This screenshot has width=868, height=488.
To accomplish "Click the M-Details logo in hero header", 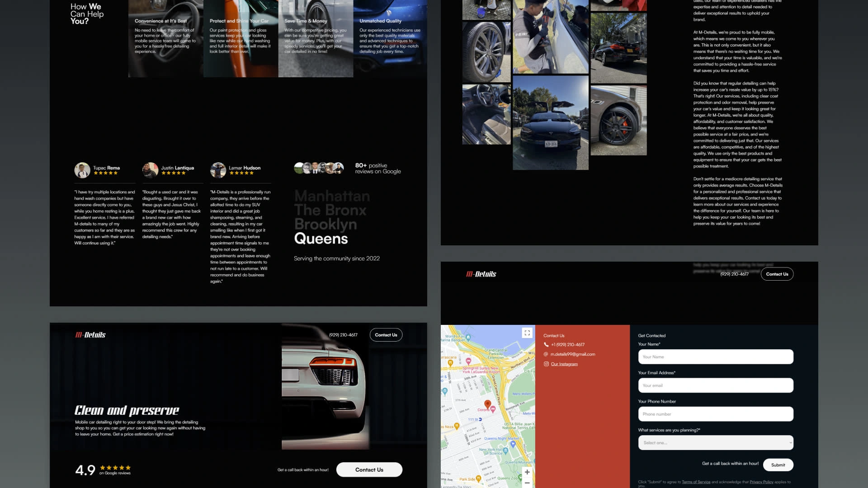I will [x=90, y=335].
